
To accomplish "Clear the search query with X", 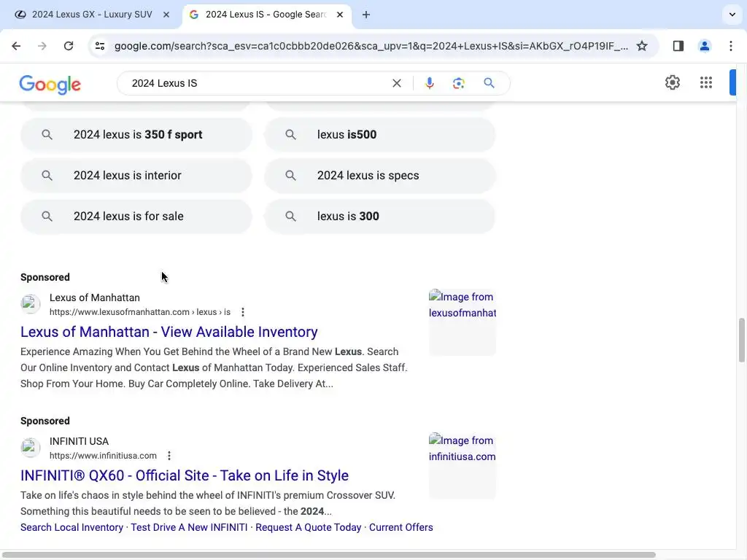I will (396, 83).
